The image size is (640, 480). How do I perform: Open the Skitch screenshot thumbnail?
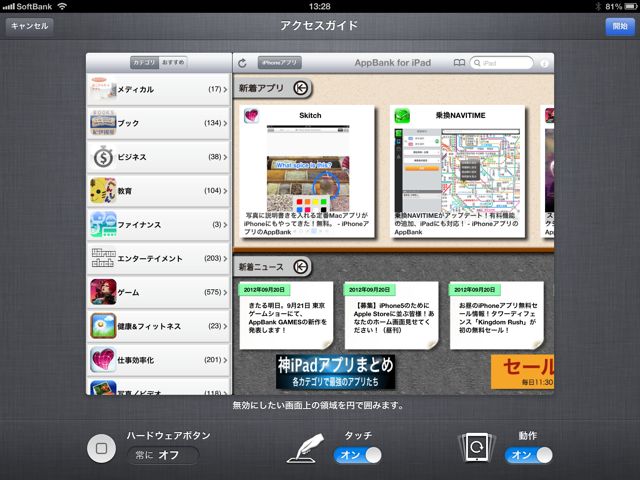(x=308, y=168)
